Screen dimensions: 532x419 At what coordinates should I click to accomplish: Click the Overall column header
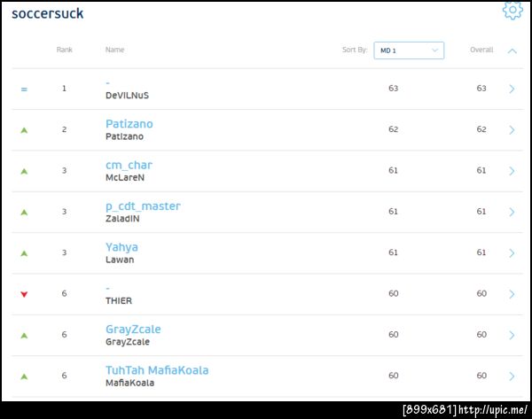481,50
